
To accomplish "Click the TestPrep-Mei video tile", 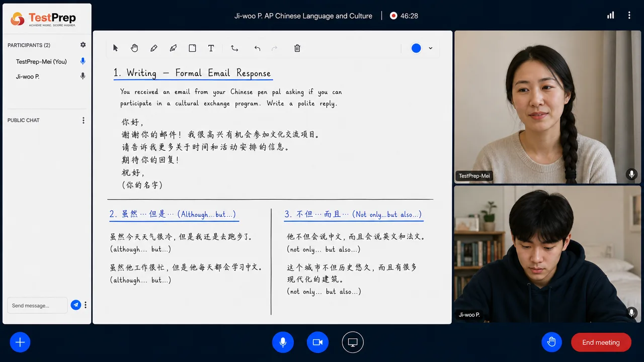I will pos(547,107).
